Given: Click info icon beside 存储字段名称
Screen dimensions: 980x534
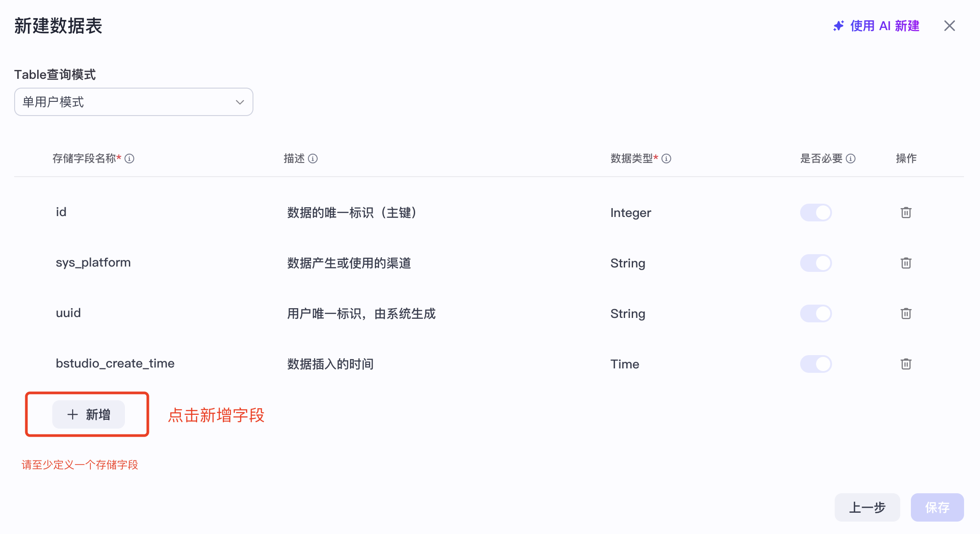Looking at the screenshot, I should pos(129,159).
